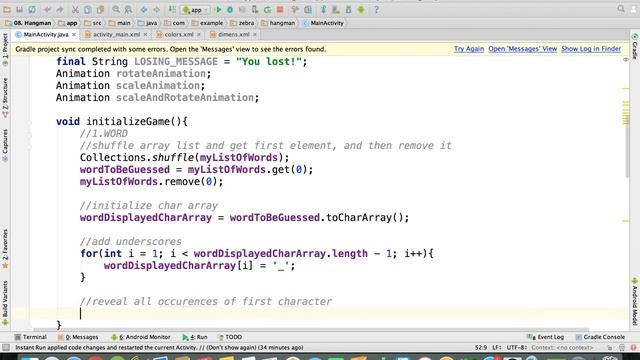Click the Try Again link
The height and width of the screenshot is (360, 640).
click(469, 49)
